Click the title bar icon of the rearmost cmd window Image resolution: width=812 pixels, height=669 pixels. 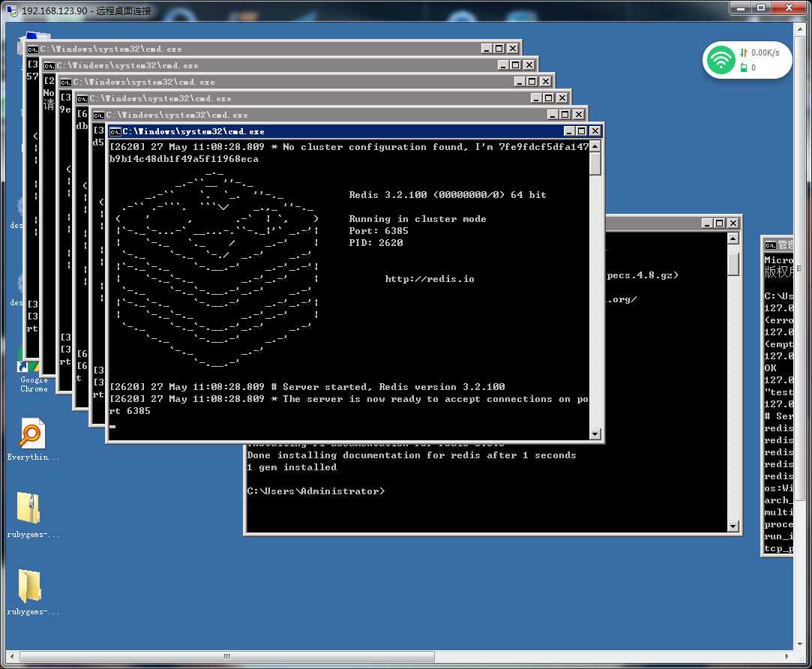pyautogui.click(x=33, y=49)
